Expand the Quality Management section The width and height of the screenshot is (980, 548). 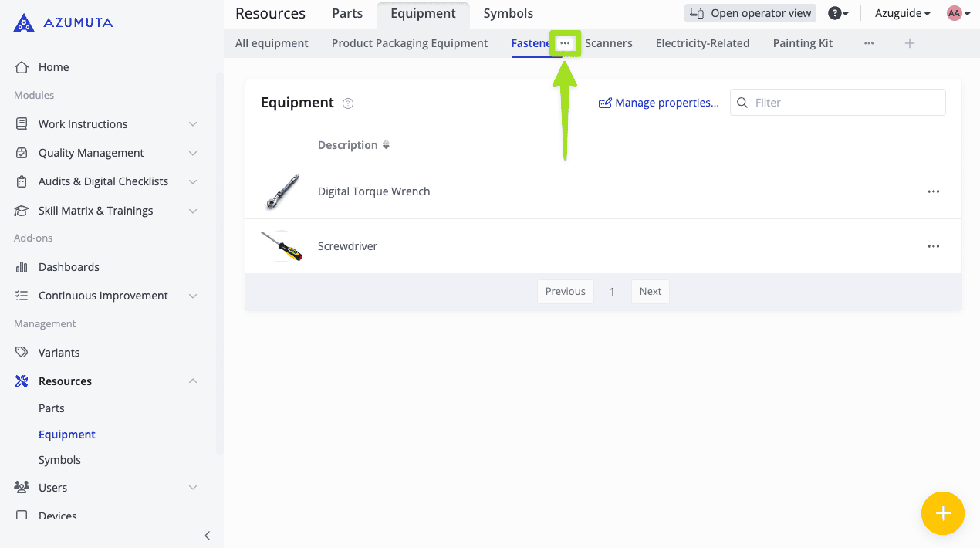[193, 153]
